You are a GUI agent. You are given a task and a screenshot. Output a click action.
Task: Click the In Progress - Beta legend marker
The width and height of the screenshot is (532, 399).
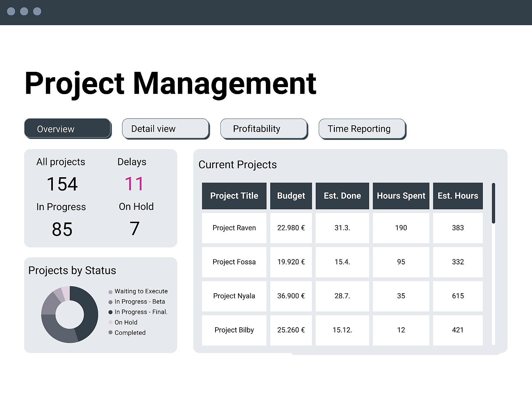pos(110,302)
